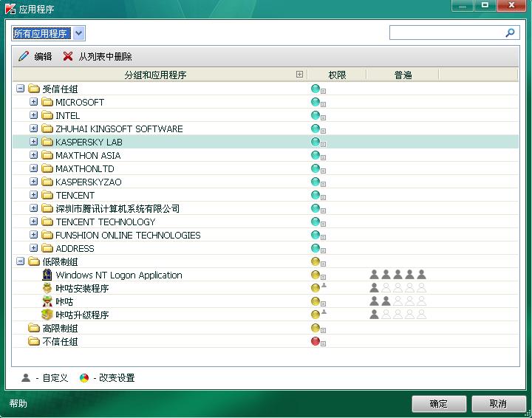Click the 普遍 column header

pos(403,75)
